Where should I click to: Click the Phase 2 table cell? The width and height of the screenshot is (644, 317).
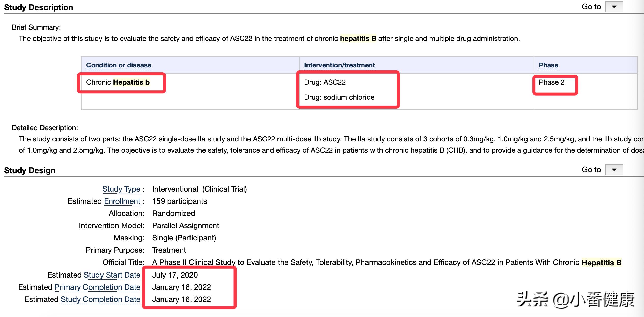click(551, 82)
